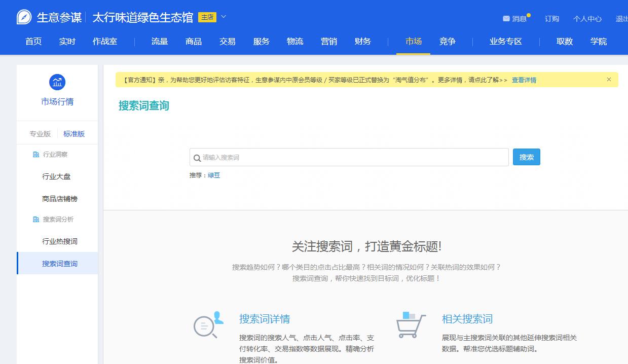Dismiss the yellow official notice banner
The width and height of the screenshot is (628, 364).
coord(609,80)
